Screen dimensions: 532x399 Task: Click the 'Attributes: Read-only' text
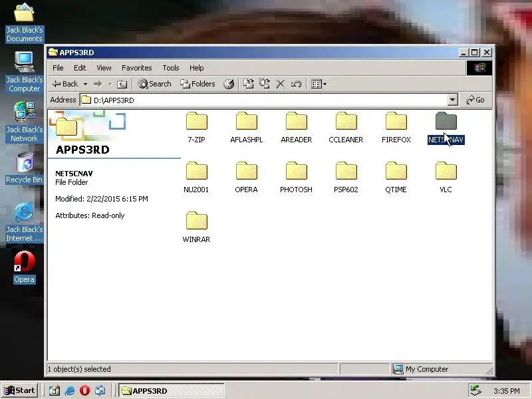90,215
